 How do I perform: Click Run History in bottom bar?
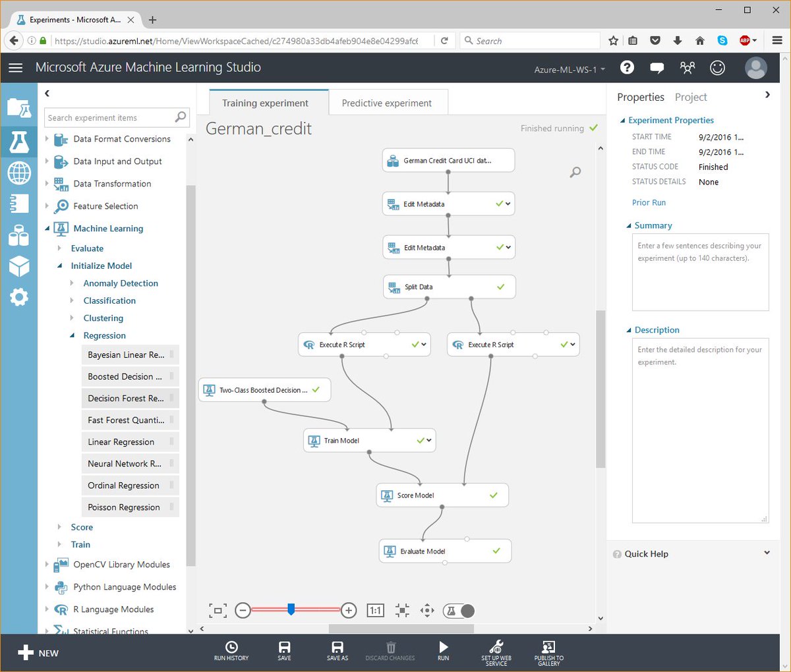coord(231,650)
